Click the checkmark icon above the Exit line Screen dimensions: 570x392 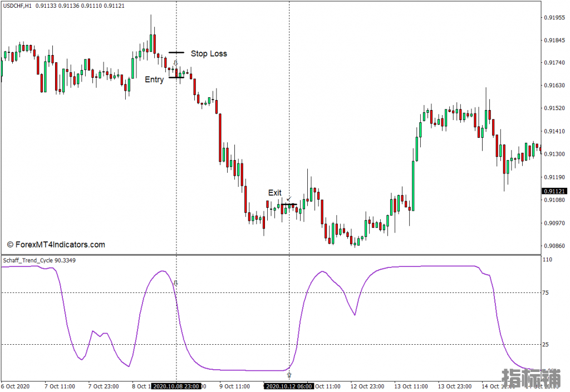tap(288, 199)
